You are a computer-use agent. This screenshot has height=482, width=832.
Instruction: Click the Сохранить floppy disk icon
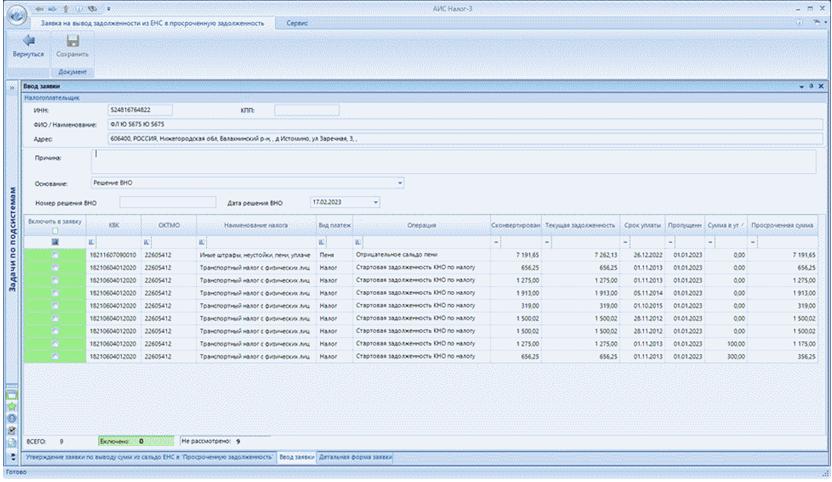tap(72, 41)
